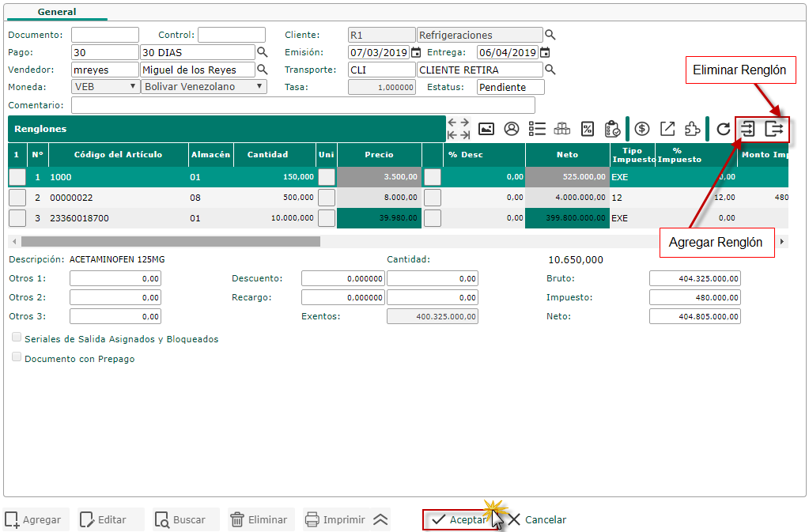Viewport: 809px width, 532px height.
Task: Open the calendar picker for Emisión date
Action: pos(416,53)
